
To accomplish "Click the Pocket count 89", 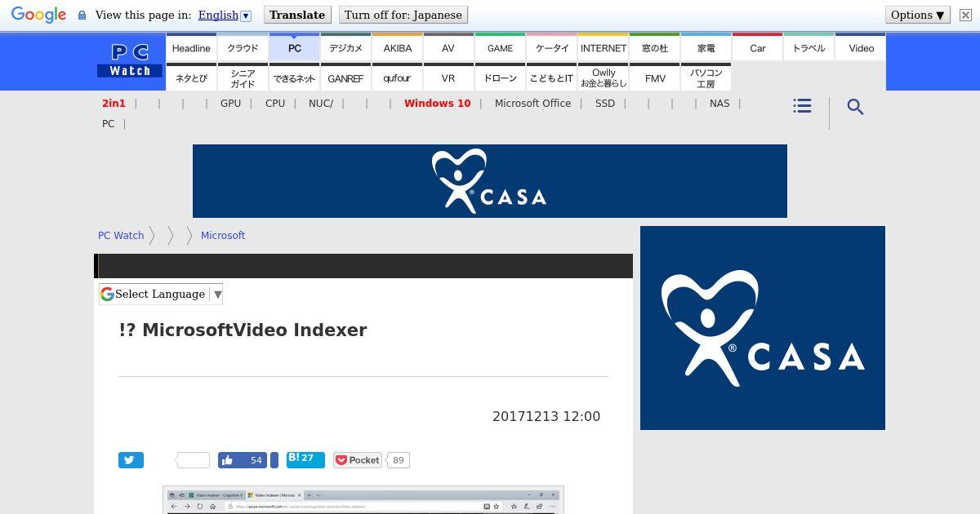I will click(398, 460).
